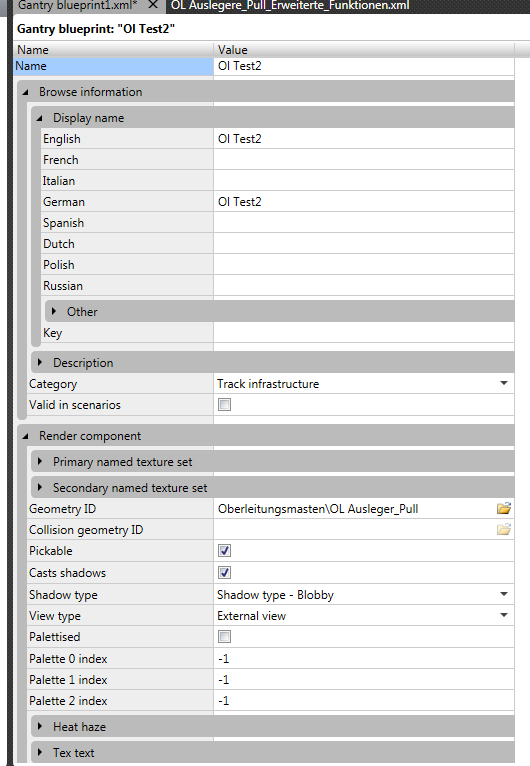The image size is (530, 766).
Task: Collapse the Browse information section
Action: coord(25,92)
